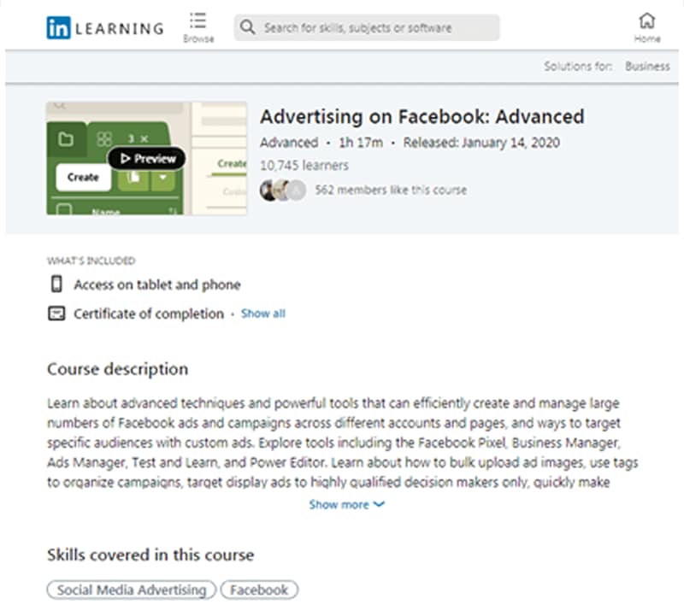Click the certificate icon under What's Included
684x616 pixels.
pos(56,314)
